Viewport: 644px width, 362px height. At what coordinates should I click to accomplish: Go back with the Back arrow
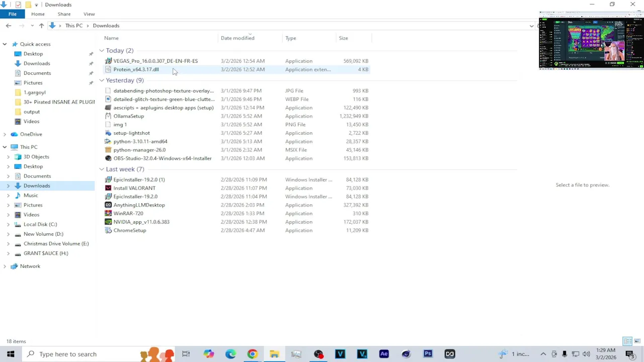9,26
